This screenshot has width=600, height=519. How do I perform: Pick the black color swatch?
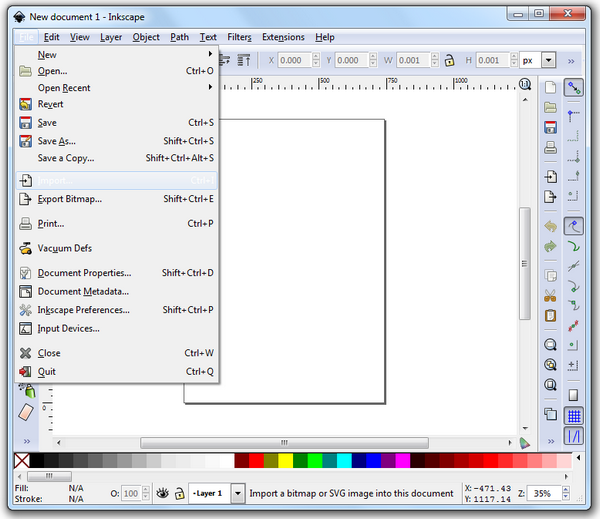(x=36, y=460)
